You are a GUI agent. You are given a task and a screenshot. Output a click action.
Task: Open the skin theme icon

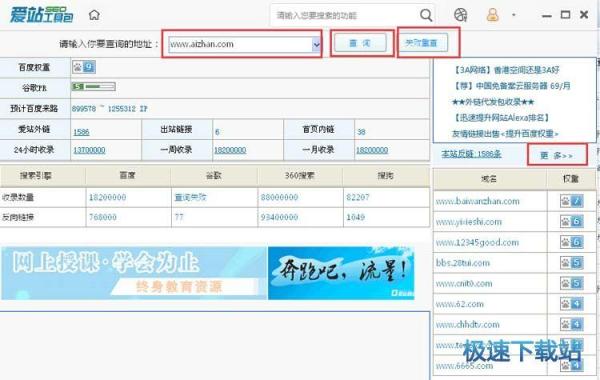(x=460, y=15)
